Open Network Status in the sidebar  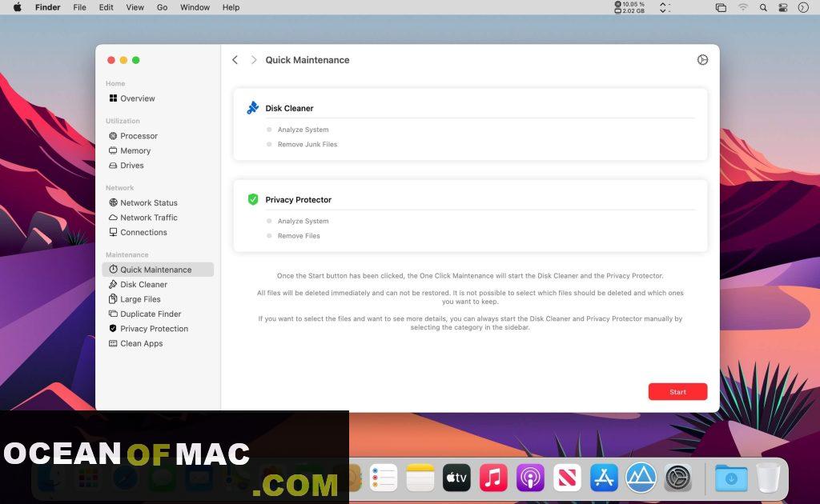(x=143, y=202)
